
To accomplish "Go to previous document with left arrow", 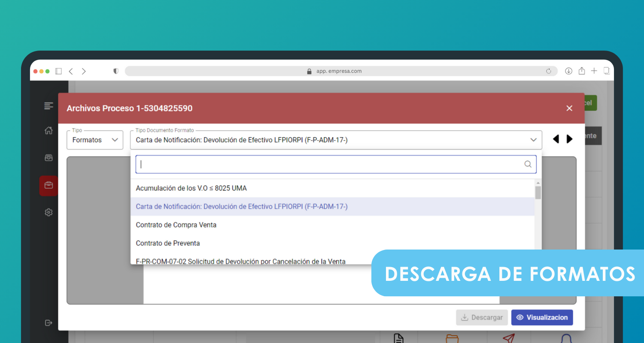I will pyautogui.click(x=556, y=139).
